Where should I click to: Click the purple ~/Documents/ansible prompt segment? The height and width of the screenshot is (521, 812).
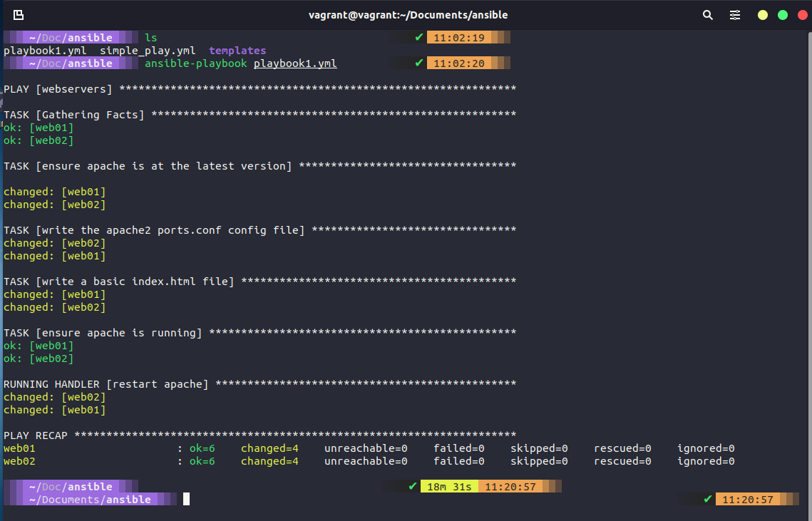(x=89, y=499)
